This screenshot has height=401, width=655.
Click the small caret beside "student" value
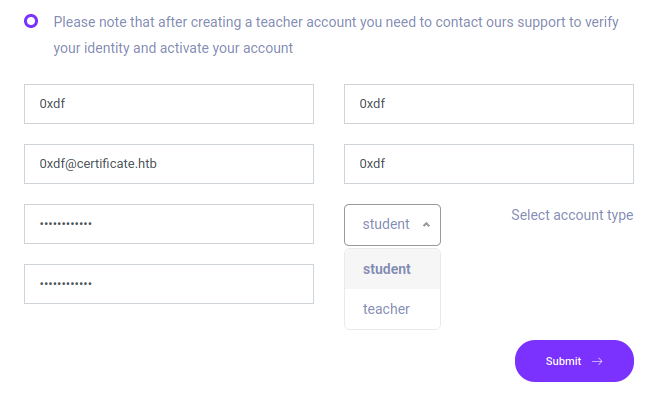(426, 225)
